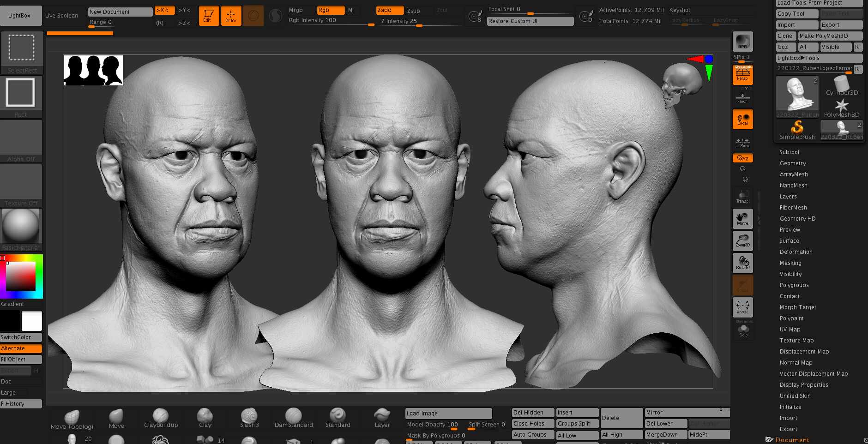Viewport: 868px width, 444px height.
Task: Open the Document palette
Action: [792, 440]
